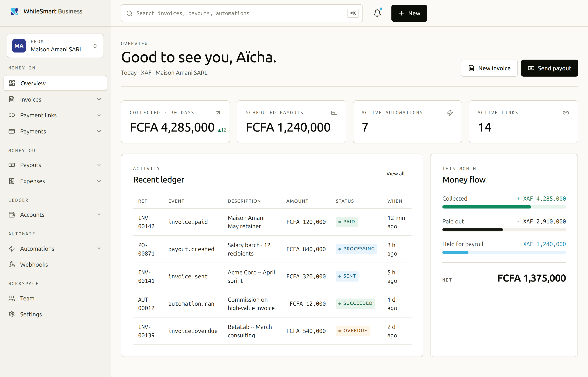Click the Payouts banknote icon
This screenshot has width=588, height=377.
click(x=12, y=165)
